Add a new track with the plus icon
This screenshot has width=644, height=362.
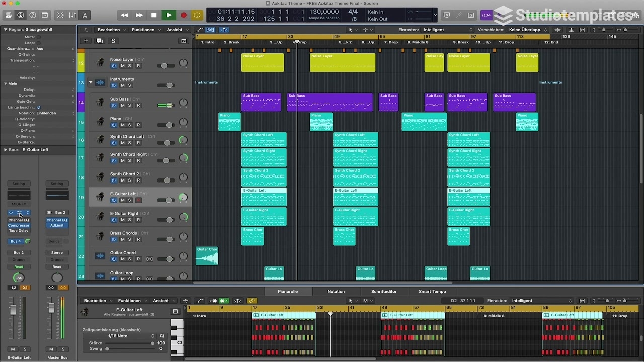pyautogui.click(x=86, y=41)
